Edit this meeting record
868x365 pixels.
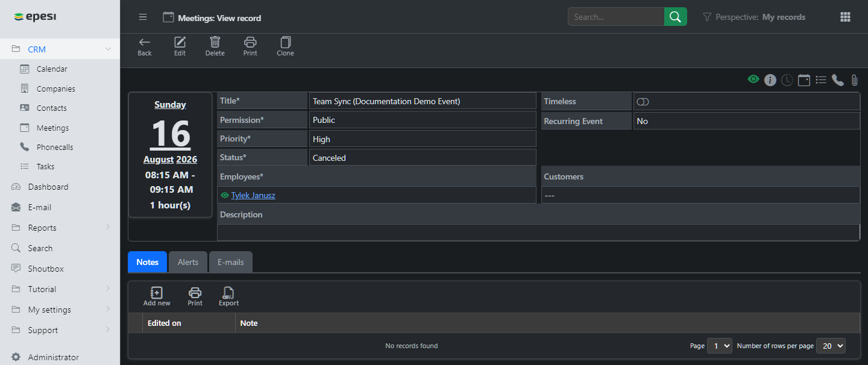coord(180,46)
